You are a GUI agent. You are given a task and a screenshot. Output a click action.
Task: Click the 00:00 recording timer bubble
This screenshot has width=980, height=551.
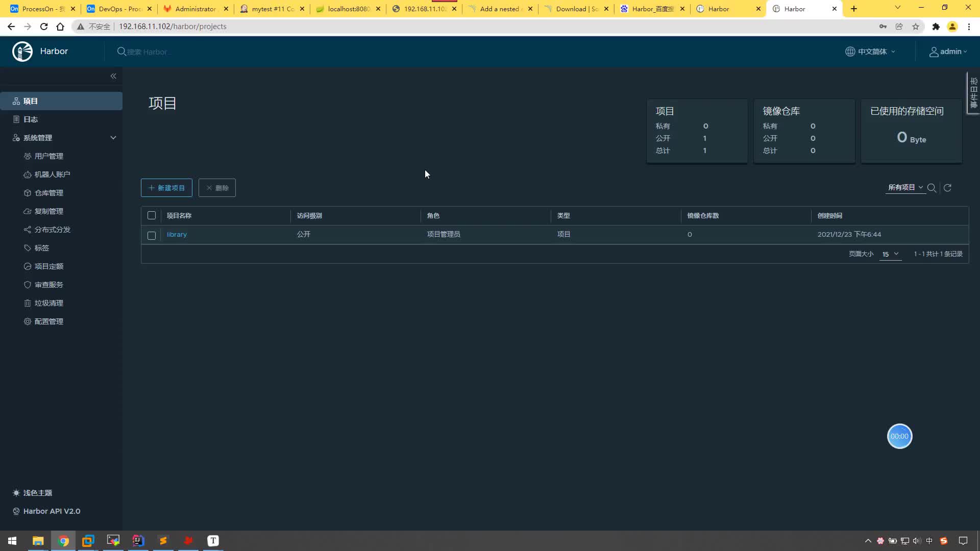899,436
